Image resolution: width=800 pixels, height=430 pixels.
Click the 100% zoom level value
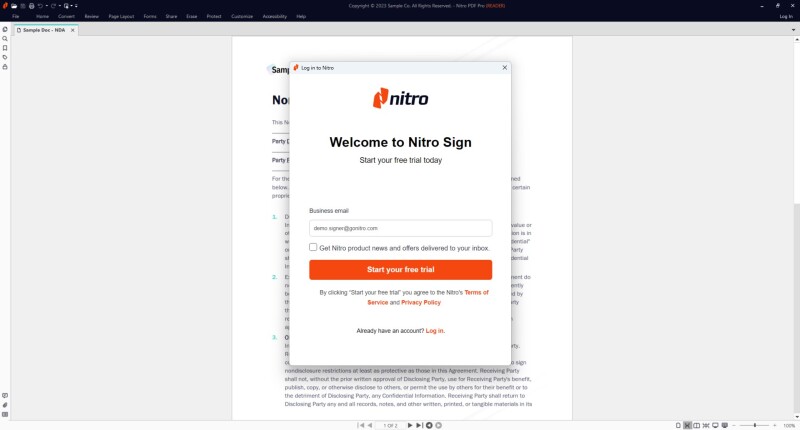point(789,425)
